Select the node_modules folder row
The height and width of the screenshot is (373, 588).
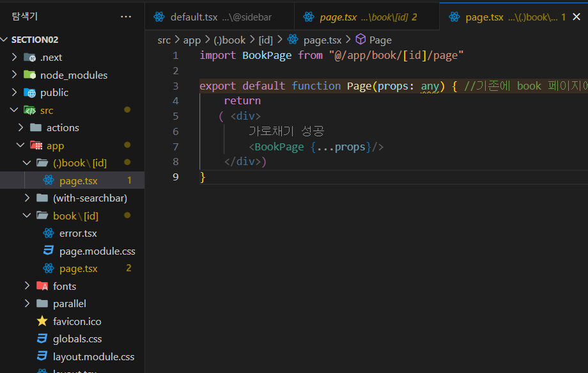click(x=72, y=75)
